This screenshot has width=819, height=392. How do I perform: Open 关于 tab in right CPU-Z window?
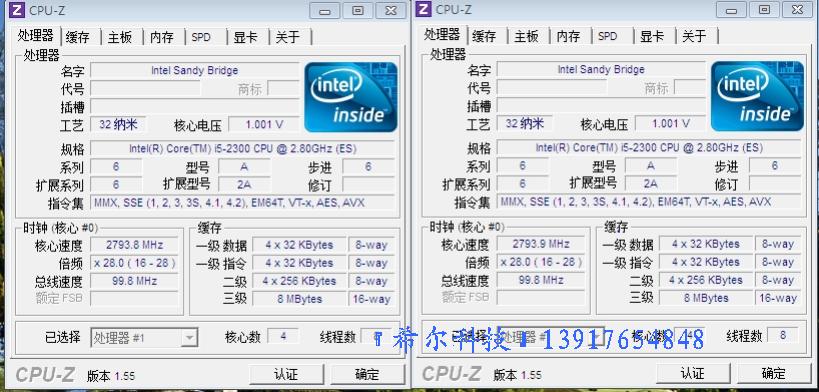694,36
